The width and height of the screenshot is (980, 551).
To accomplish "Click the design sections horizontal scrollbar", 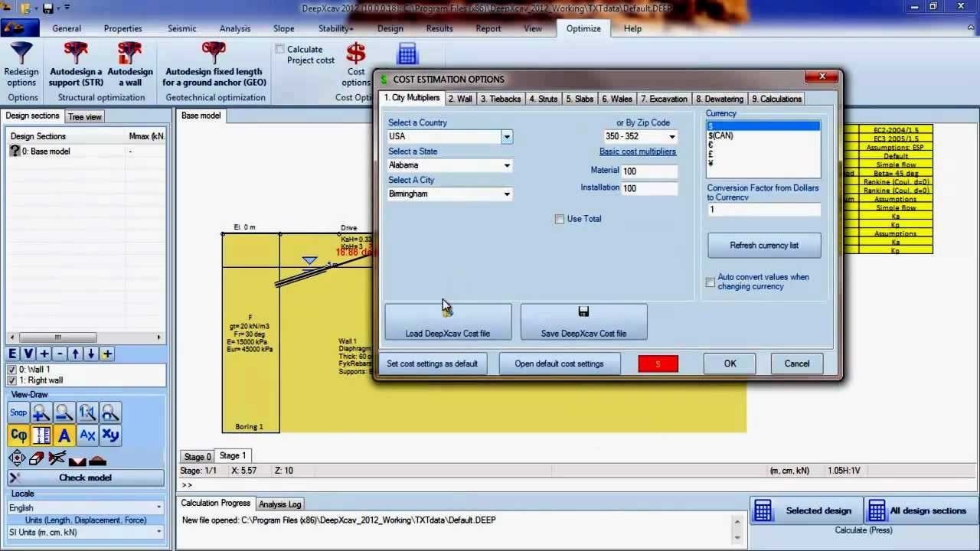I will point(85,337).
